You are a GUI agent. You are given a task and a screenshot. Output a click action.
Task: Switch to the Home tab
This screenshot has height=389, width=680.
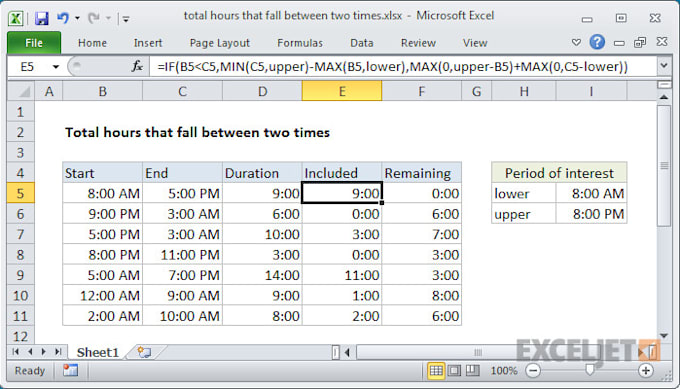(x=92, y=43)
